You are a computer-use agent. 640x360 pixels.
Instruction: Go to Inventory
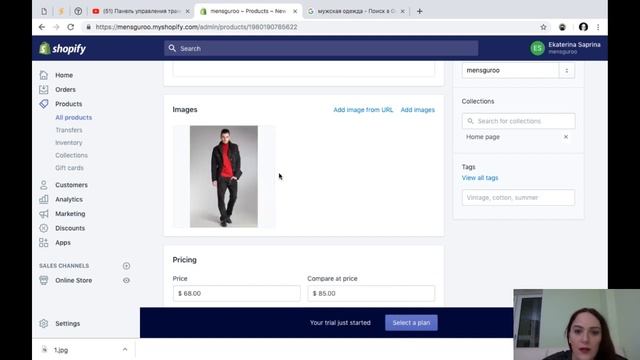click(x=69, y=142)
